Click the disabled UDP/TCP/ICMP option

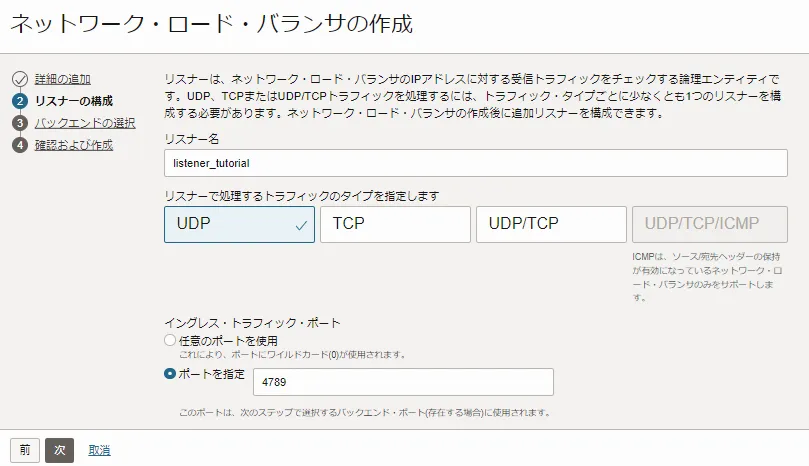[709, 225]
